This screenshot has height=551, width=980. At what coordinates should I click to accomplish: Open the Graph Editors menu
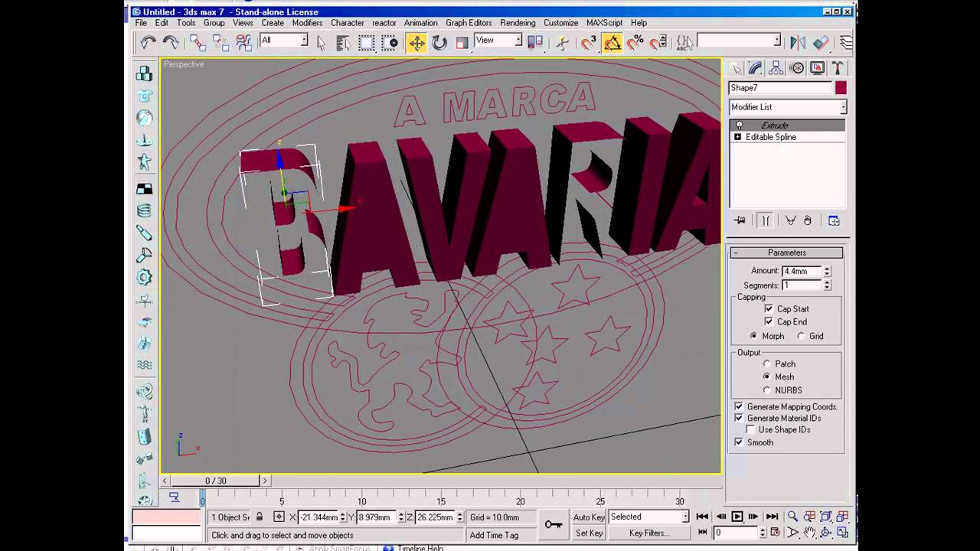tap(469, 23)
